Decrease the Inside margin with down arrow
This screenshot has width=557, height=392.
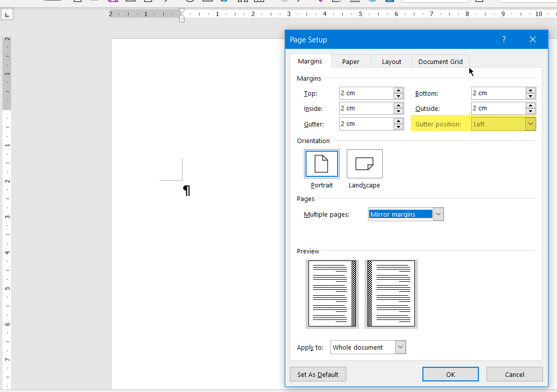399,111
